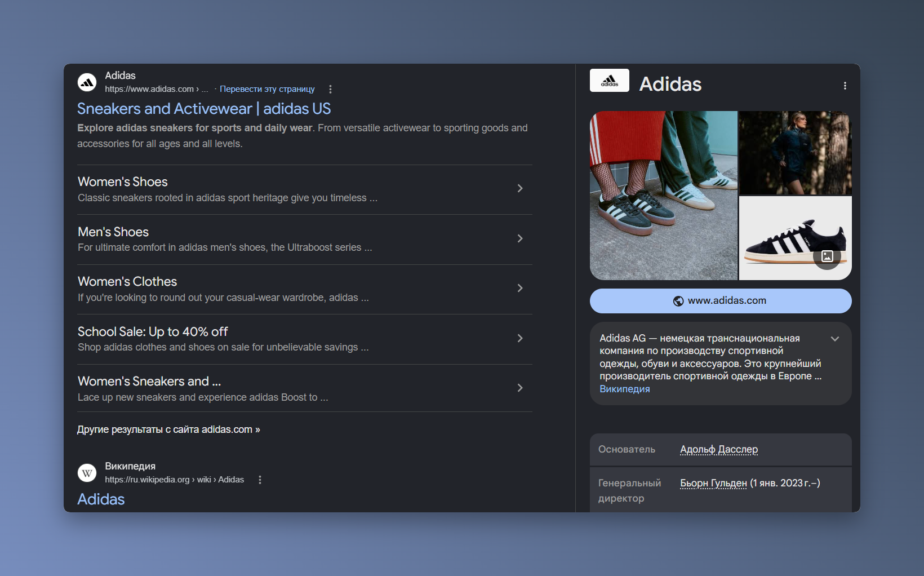Open the Sneakers and Activewear | adidas US result

coord(204,109)
